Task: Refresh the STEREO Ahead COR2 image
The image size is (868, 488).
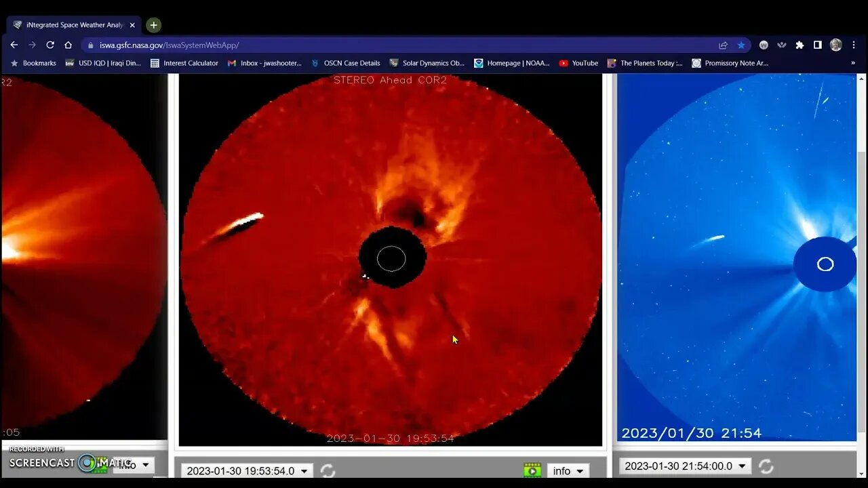Action: (x=328, y=470)
